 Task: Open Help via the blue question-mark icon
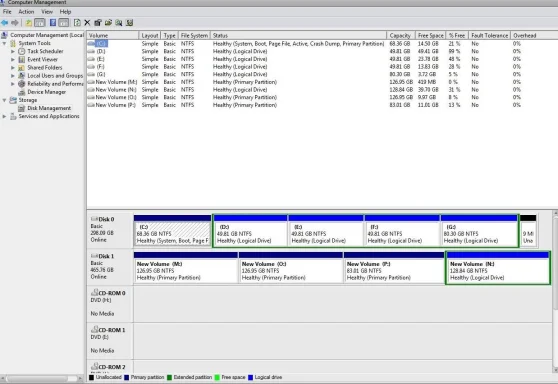[53, 23]
